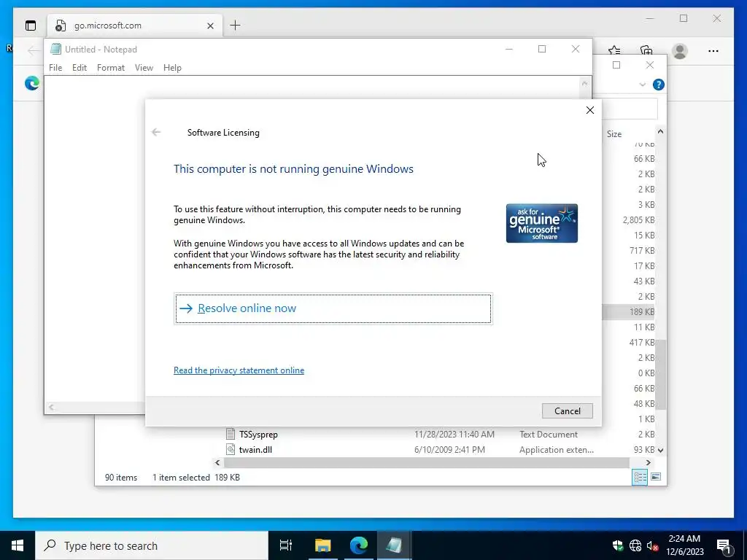Switch to Notepad on the taskbar
Image resolution: width=747 pixels, height=560 pixels.
coord(395,545)
